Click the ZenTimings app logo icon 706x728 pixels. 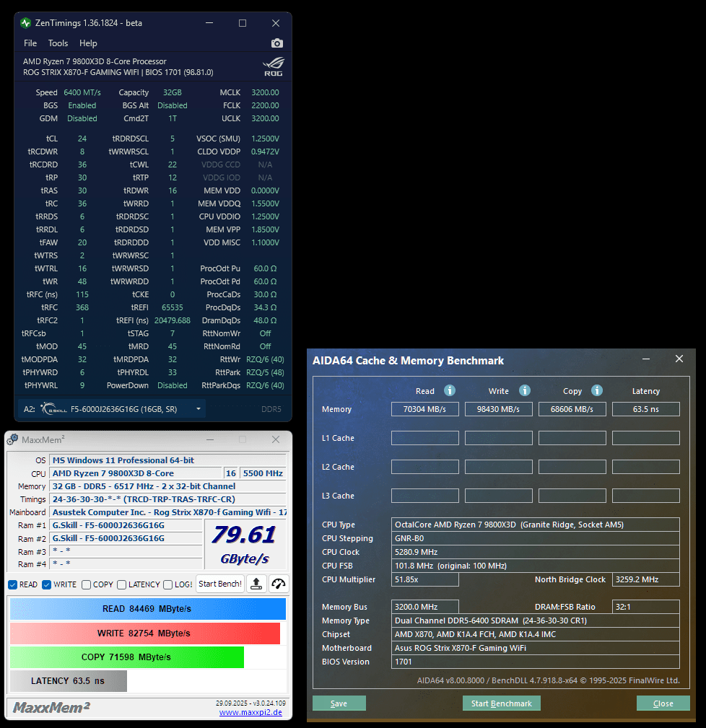click(26, 23)
